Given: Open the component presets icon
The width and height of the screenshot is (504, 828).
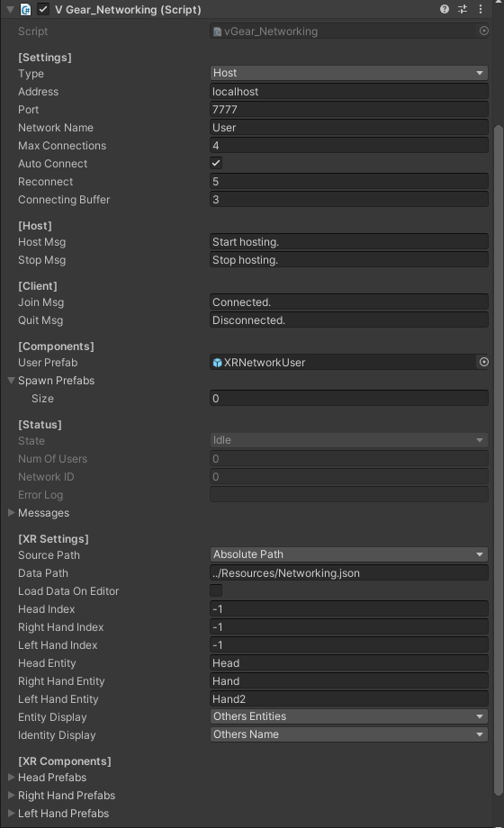Looking at the screenshot, I should [x=463, y=9].
